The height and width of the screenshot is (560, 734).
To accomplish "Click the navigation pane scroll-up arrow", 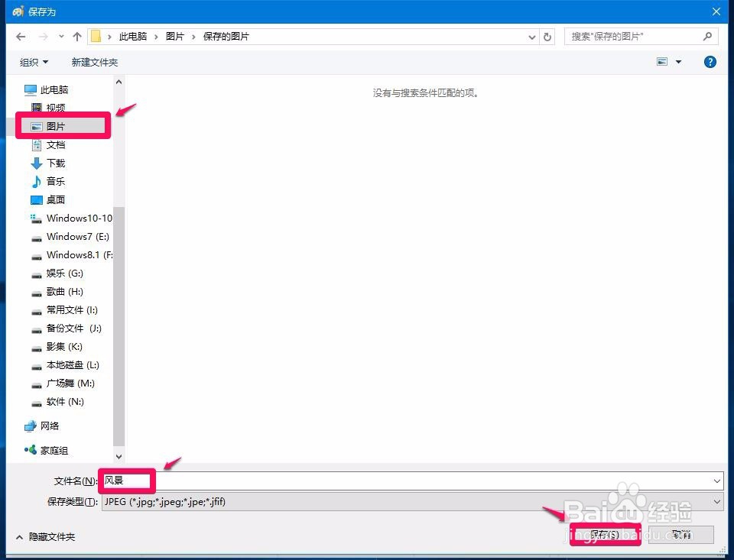I will pyautogui.click(x=119, y=82).
